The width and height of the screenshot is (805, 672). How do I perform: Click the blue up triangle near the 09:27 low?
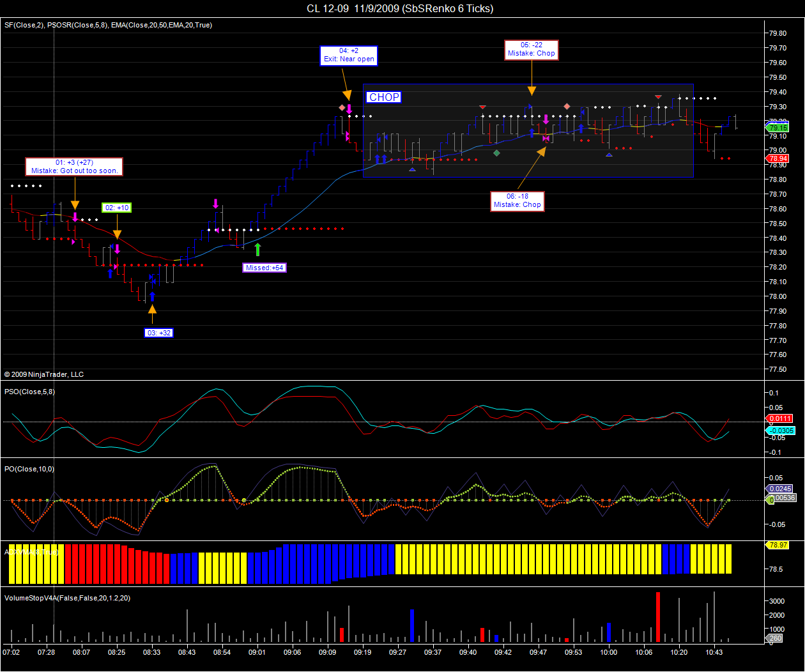[412, 169]
